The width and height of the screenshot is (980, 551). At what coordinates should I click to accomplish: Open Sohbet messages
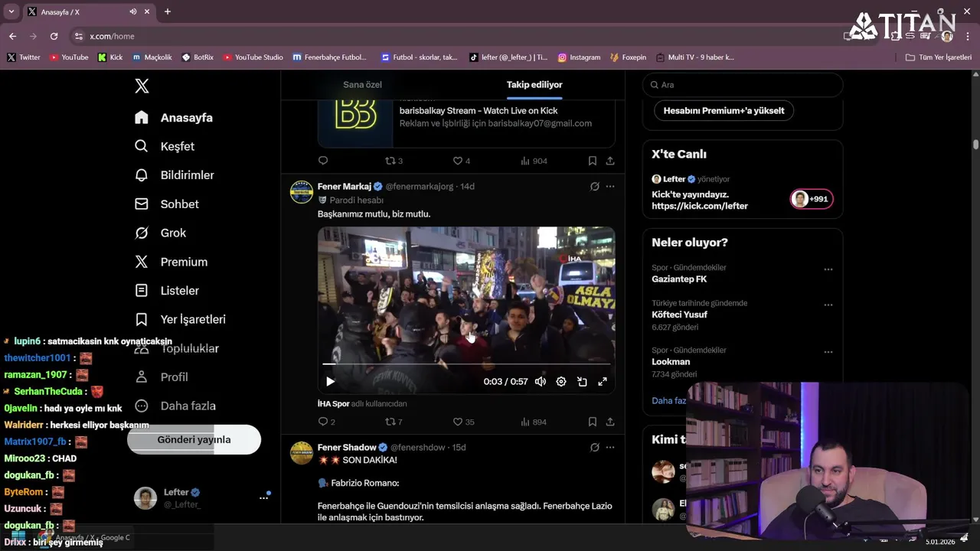click(167, 204)
